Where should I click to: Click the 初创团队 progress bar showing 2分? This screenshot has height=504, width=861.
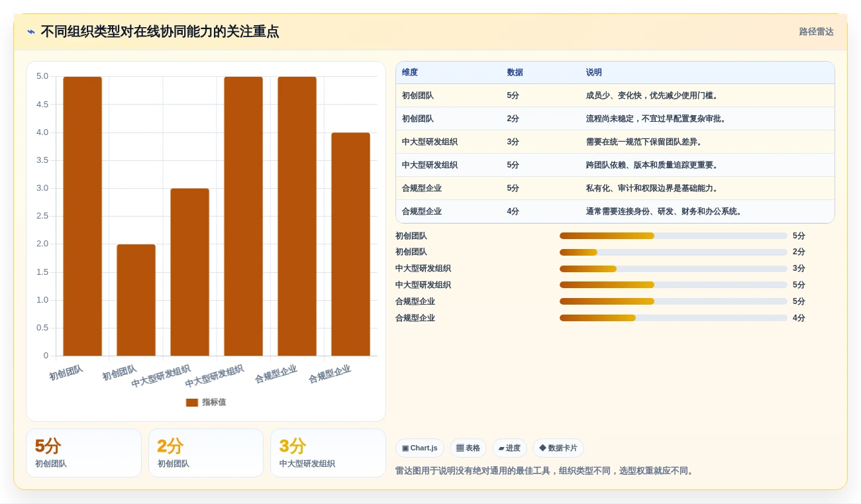pyautogui.click(x=674, y=252)
